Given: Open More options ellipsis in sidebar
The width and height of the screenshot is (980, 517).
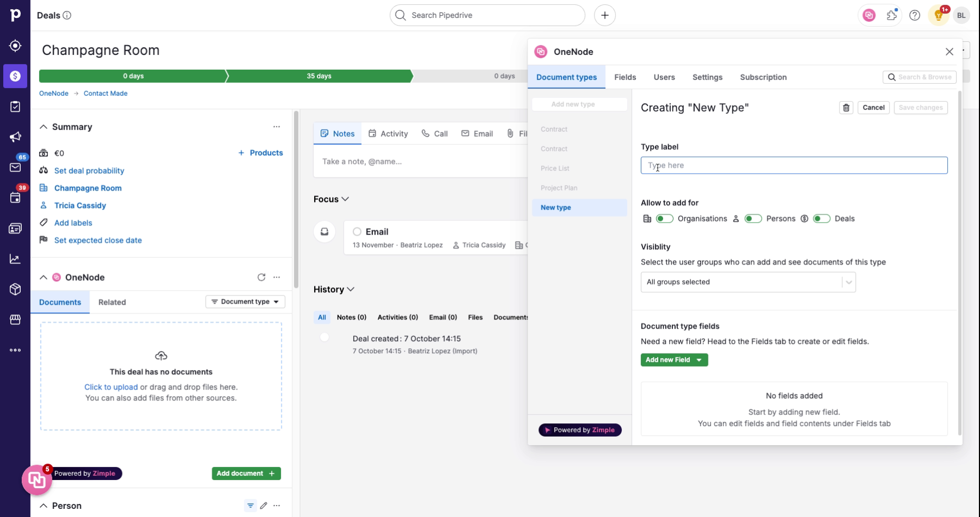Looking at the screenshot, I should point(15,350).
